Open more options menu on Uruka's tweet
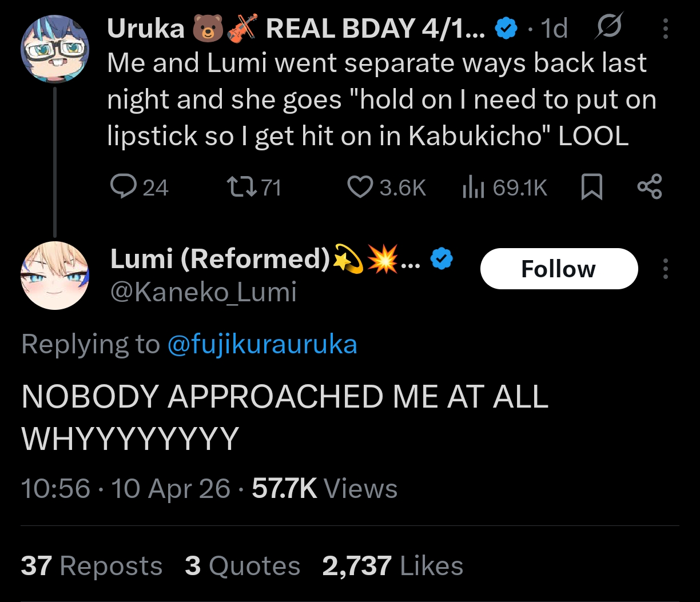 tap(665, 29)
